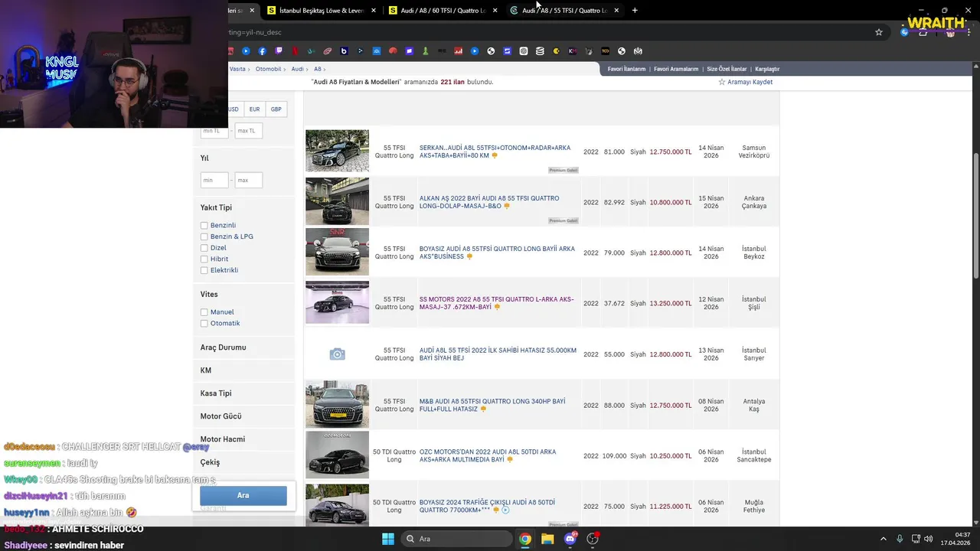
Task: Select the EUR currency toggle
Action: point(254,109)
